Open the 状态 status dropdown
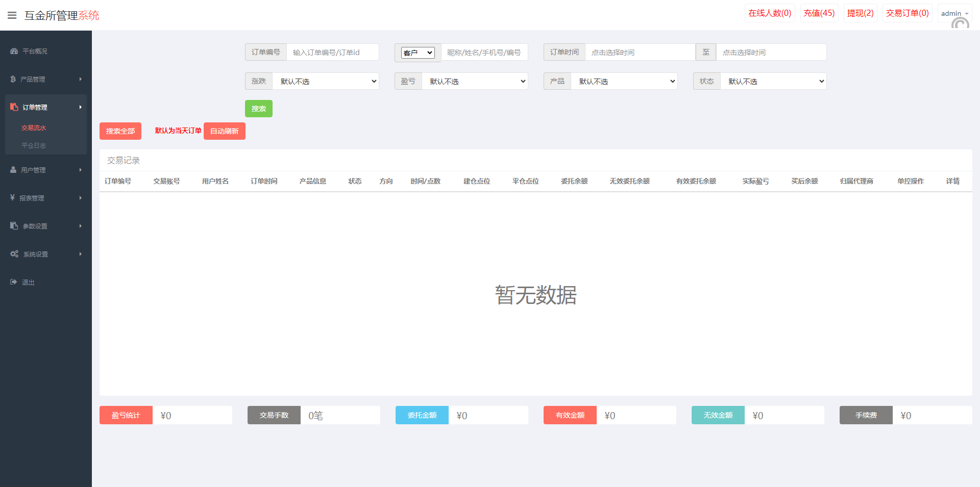 pyautogui.click(x=773, y=81)
